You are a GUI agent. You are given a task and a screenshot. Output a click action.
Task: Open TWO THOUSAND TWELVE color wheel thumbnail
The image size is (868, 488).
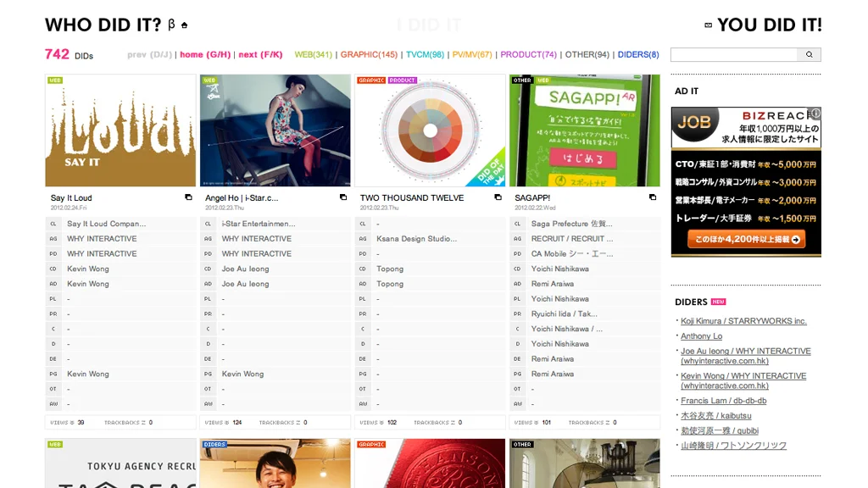click(x=430, y=130)
